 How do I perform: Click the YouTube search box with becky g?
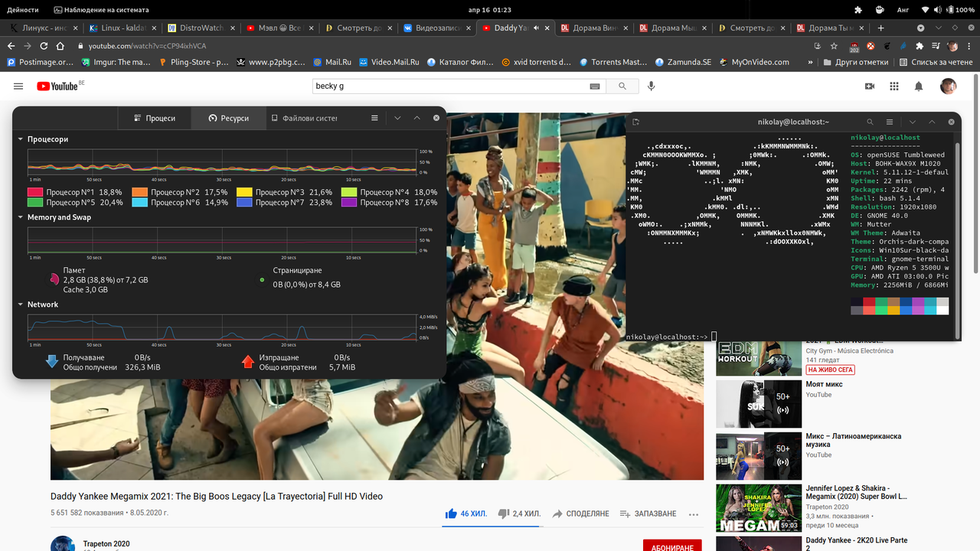click(x=450, y=86)
